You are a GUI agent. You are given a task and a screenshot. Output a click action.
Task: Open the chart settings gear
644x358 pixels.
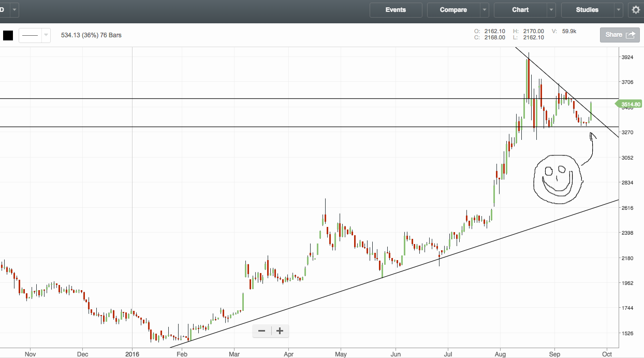click(636, 10)
